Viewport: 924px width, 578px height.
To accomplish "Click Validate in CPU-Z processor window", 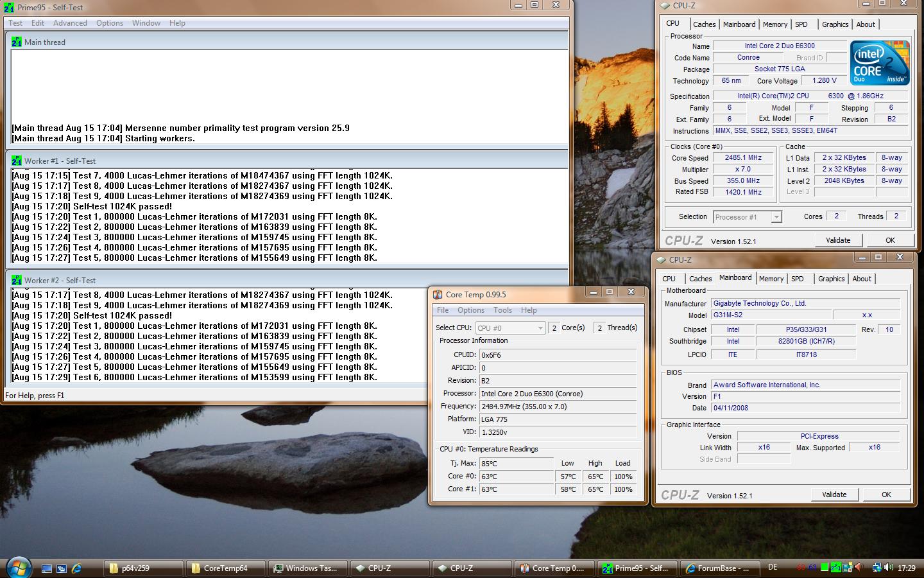I will [838, 240].
